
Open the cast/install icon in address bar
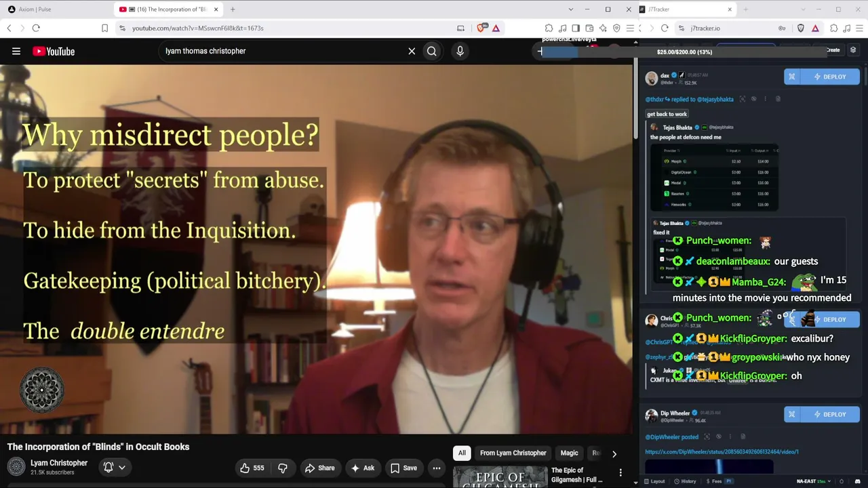click(x=461, y=28)
